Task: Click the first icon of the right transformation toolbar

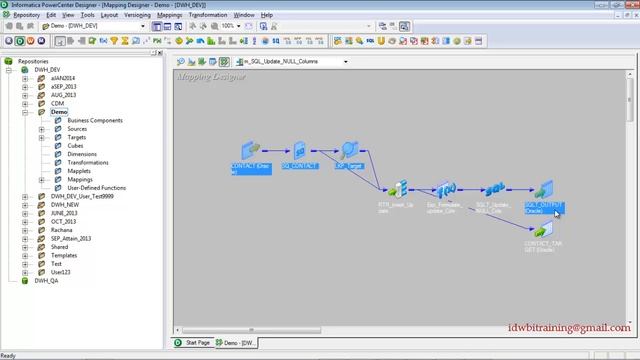Action: pos(338,41)
